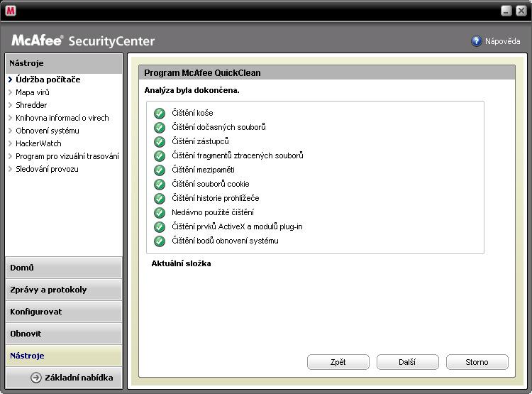Image resolution: width=532 pixels, height=394 pixels.
Task: Minimize the SecurityCenter window
Action: pos(506,11)
